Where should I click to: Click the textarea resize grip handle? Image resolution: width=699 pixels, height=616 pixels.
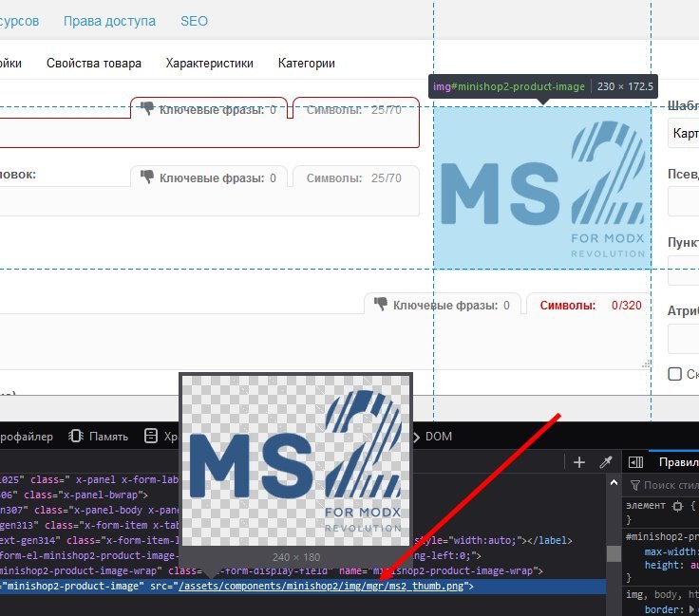646,364
